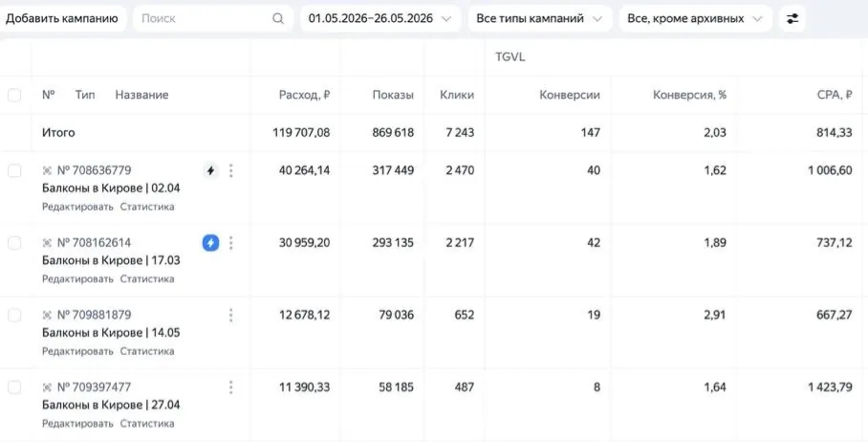Click the TGVL goal group header
This screenshot has height=442, width=868.
point(510,57)
